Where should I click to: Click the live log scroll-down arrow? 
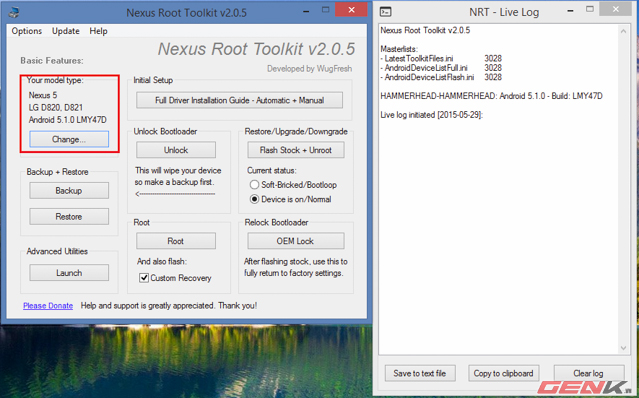tap(624, 348)
